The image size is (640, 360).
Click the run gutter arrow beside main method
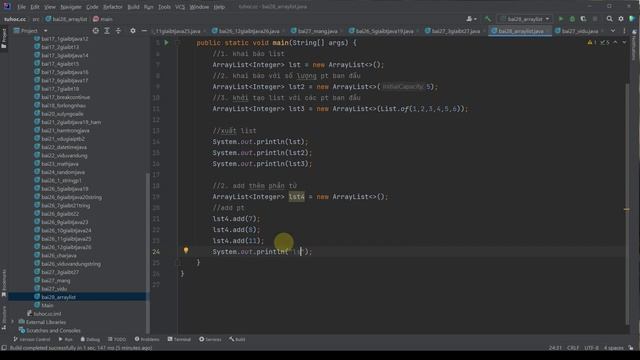click(166, 42)
